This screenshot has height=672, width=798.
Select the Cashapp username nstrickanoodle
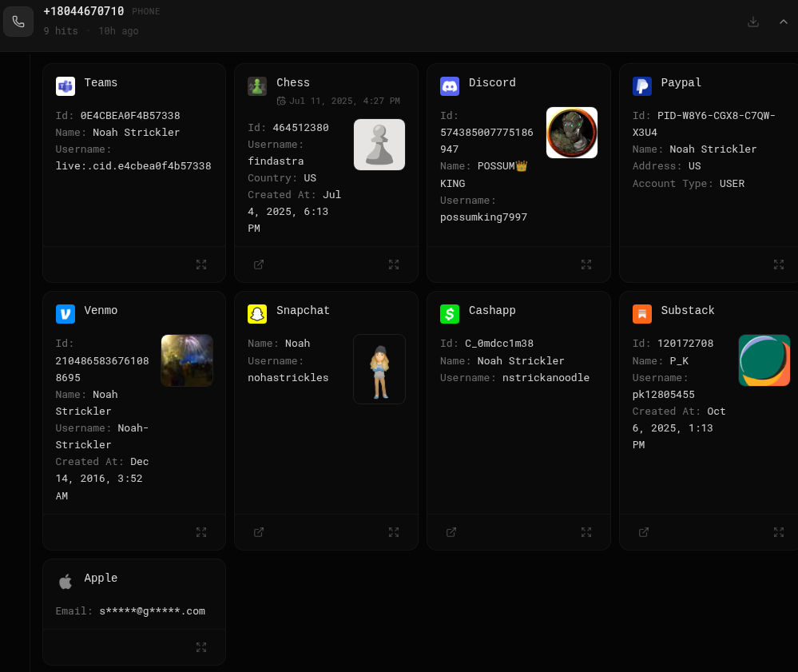[546, 378]
